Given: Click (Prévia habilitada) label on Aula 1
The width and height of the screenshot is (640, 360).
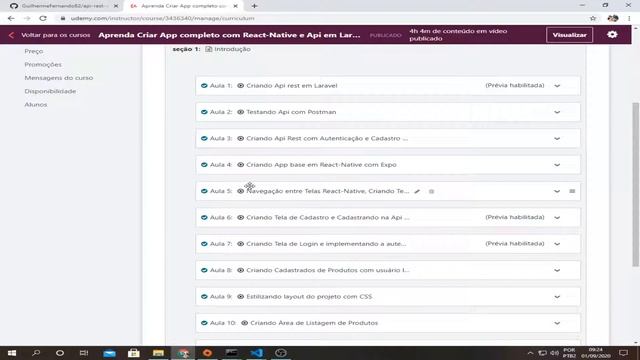Looking at the screenshot, I should pos(515,85).
